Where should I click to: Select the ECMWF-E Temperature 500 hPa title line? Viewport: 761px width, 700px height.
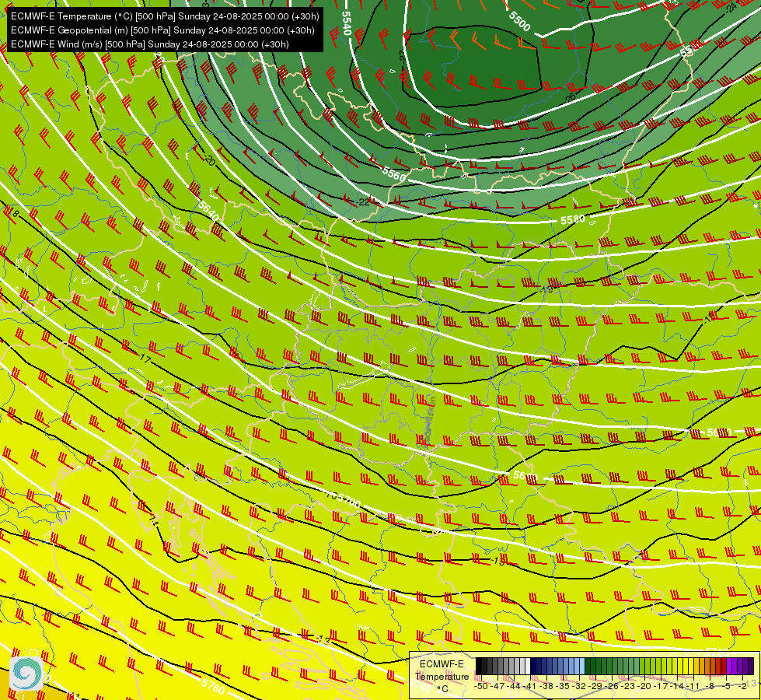[165, 16]
